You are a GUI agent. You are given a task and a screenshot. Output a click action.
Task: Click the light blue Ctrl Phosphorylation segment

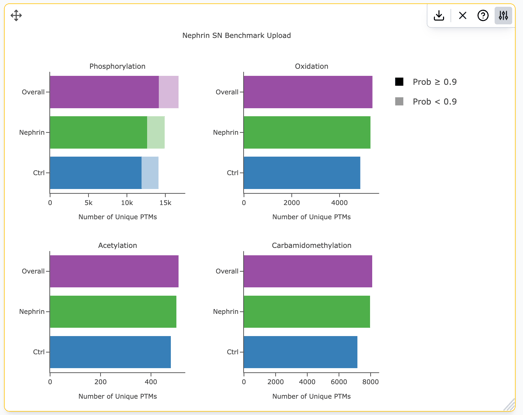150,173
